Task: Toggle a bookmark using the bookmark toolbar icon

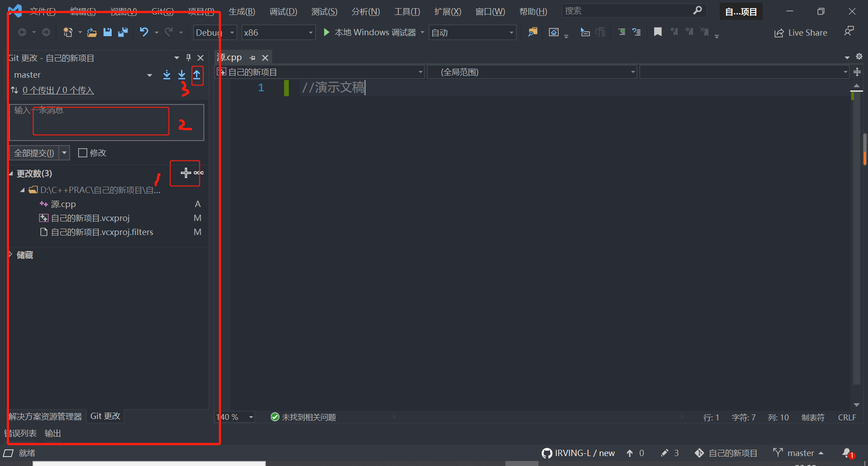Action: 658,32
